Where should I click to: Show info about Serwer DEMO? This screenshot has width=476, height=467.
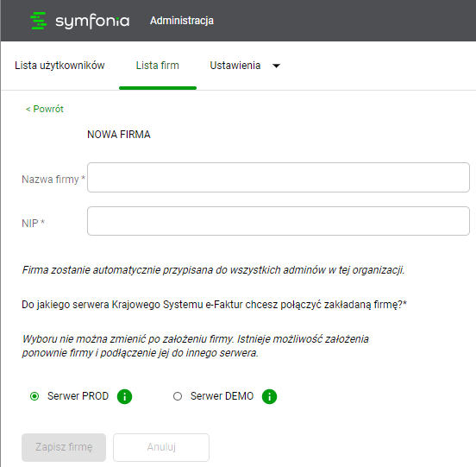click(269, 396)
